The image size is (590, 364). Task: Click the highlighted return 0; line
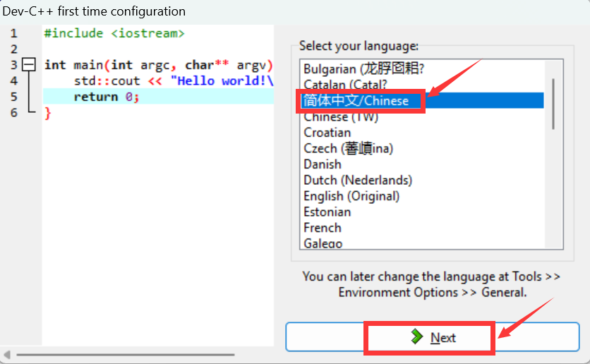click(x=158, y=97)
